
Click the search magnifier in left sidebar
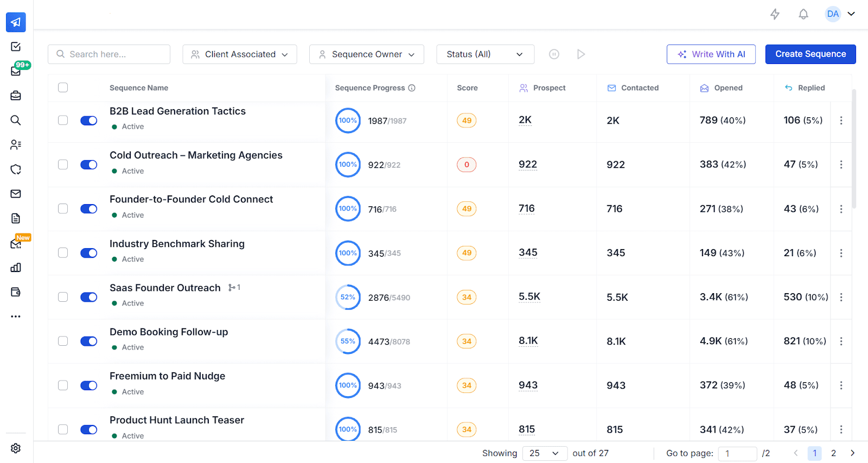click(x=16, y=120)
